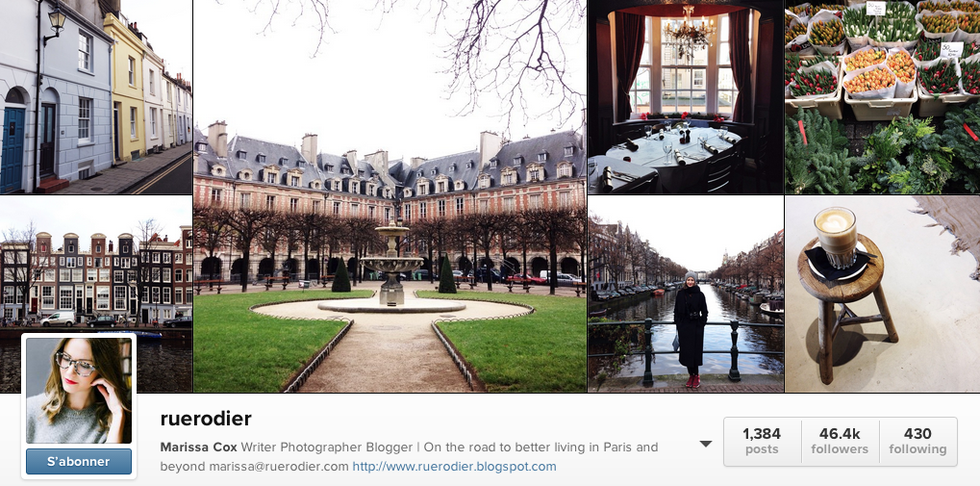Click the blue door in the street photo
This screenshot has height=486, width=980.
(x=13, y=149)
